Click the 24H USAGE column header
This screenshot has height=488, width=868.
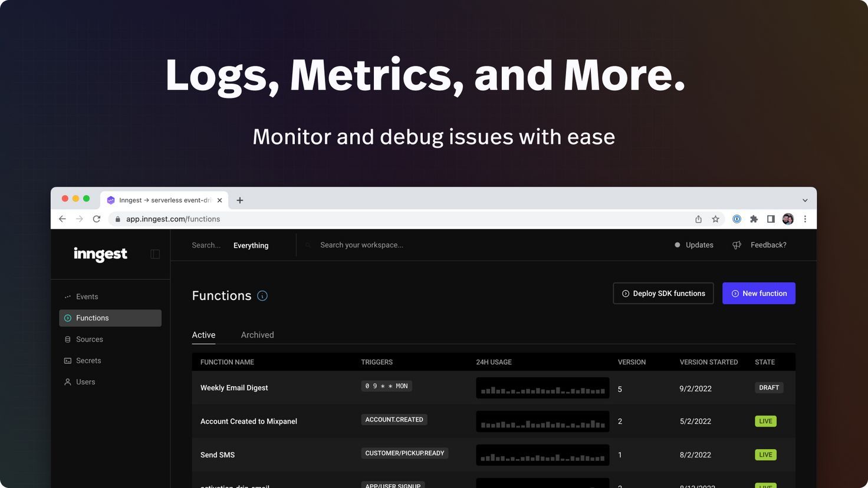pos(494,362)
